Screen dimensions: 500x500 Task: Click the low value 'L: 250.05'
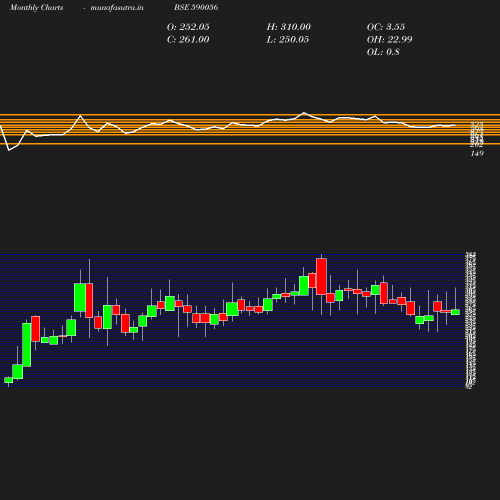pos(288,39)
